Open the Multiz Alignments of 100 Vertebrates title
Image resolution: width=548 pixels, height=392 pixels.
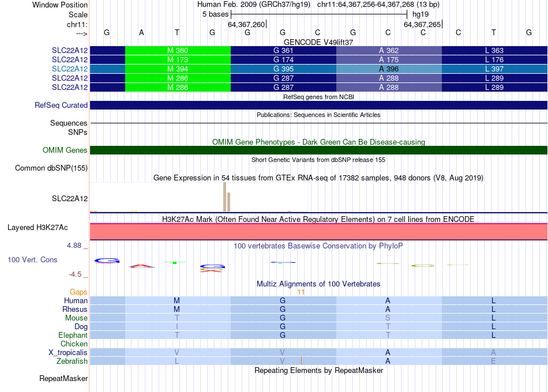(318, 284)
